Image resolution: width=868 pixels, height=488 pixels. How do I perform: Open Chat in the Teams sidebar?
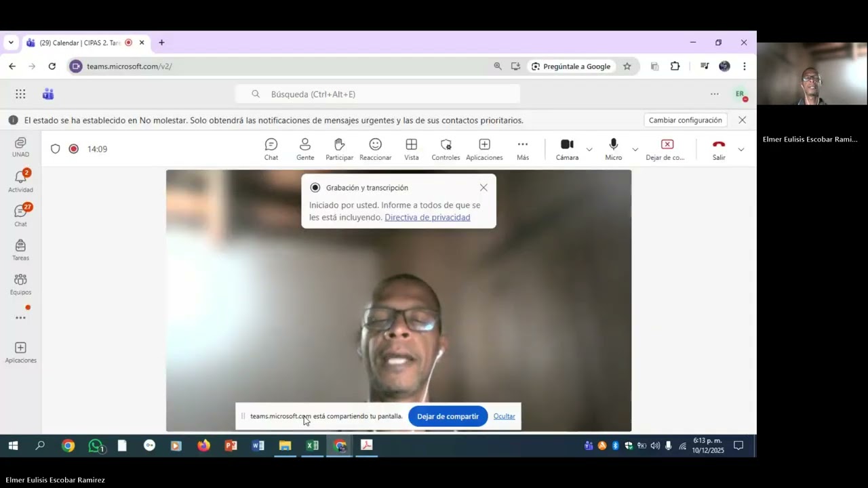(20, 216)
